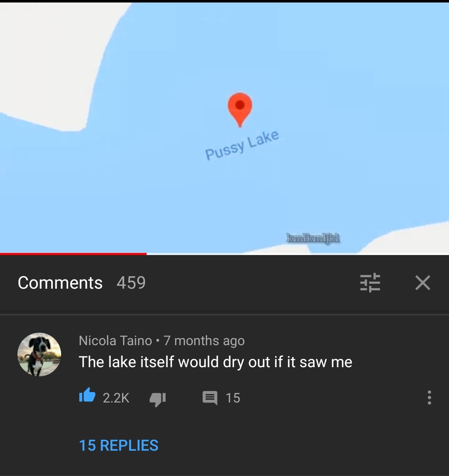This screenshot has width=449, height=476.
Task: Seek using the red video progress bar
Action: point(73,253)
